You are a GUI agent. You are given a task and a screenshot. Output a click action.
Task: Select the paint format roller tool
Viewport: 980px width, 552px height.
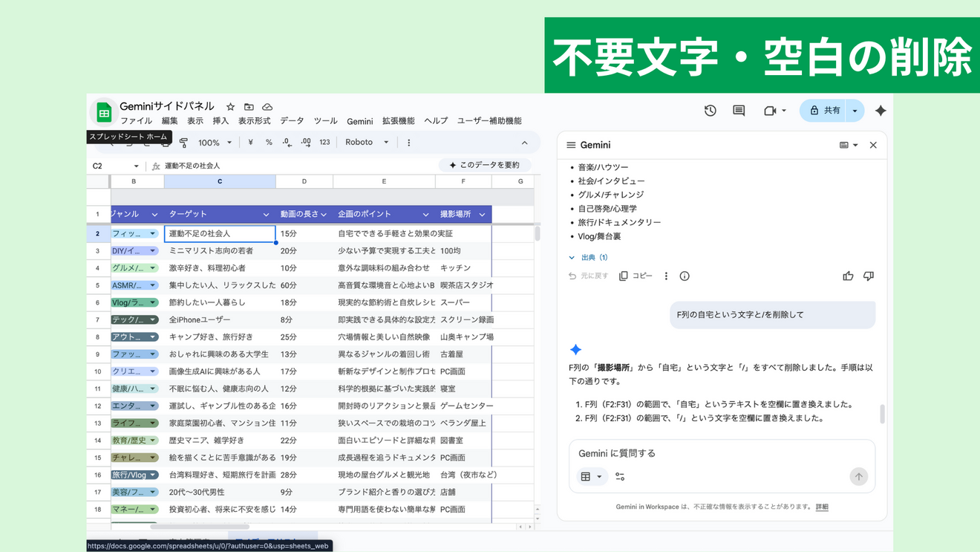coord(183,143)
